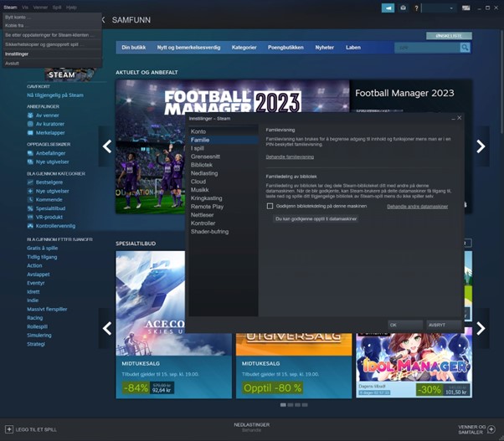
Task: Select Nettleser settings category
Action: (223, 215)
